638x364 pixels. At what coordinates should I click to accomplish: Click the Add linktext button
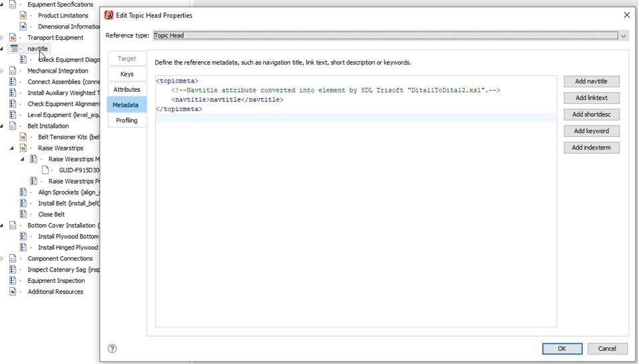[x=591, y=98]
